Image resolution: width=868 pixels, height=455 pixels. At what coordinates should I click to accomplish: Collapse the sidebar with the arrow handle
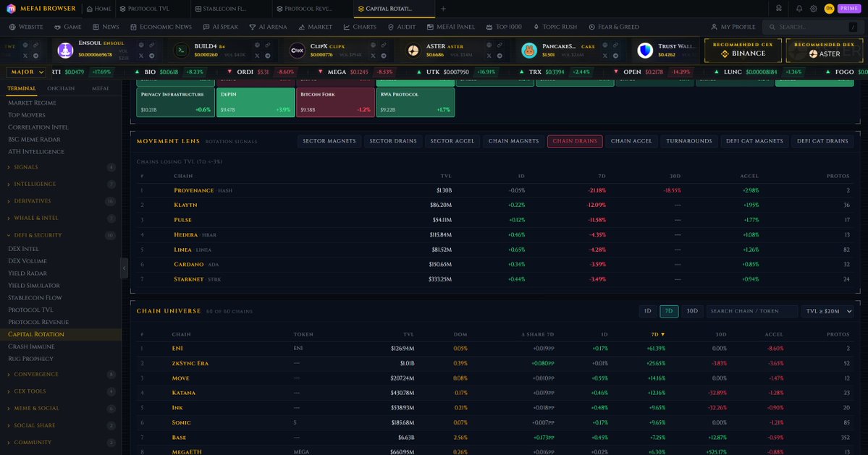point(124,268)
